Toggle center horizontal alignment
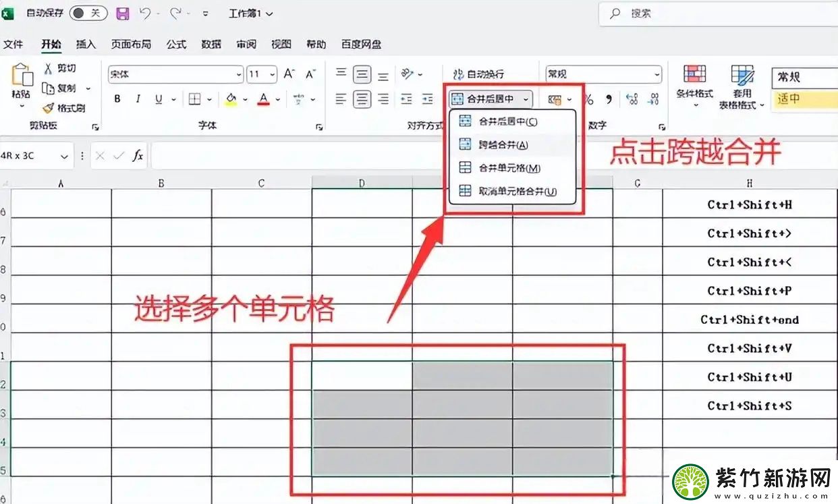This screenshot has height=504, width=838. [362, 99]
